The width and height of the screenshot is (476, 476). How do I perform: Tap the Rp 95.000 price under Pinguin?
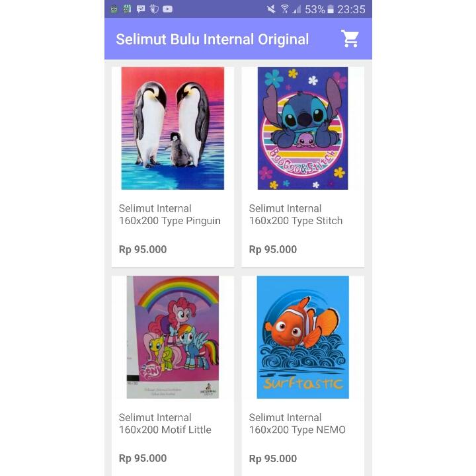[143, 249]
